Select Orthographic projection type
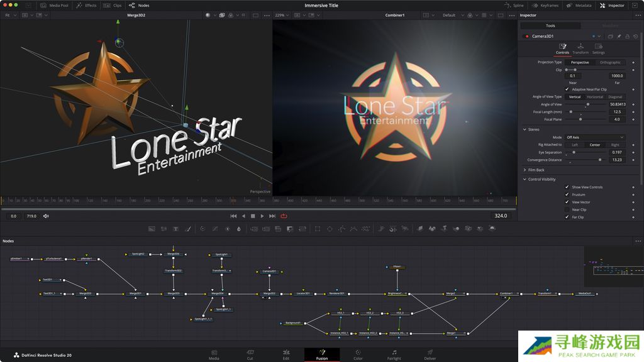This screenshot has height=362, width=644. (609, 62)
